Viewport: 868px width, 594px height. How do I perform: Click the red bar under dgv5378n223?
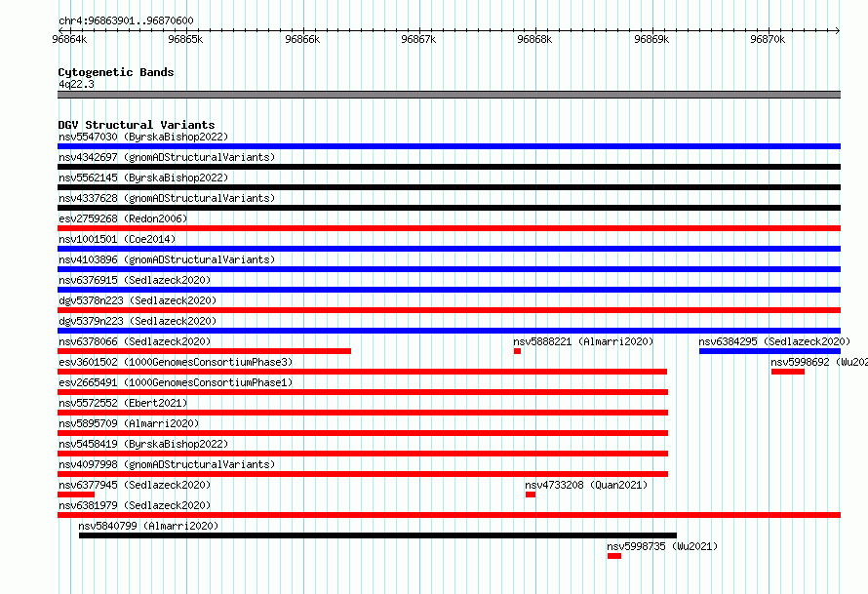(449, 310)
